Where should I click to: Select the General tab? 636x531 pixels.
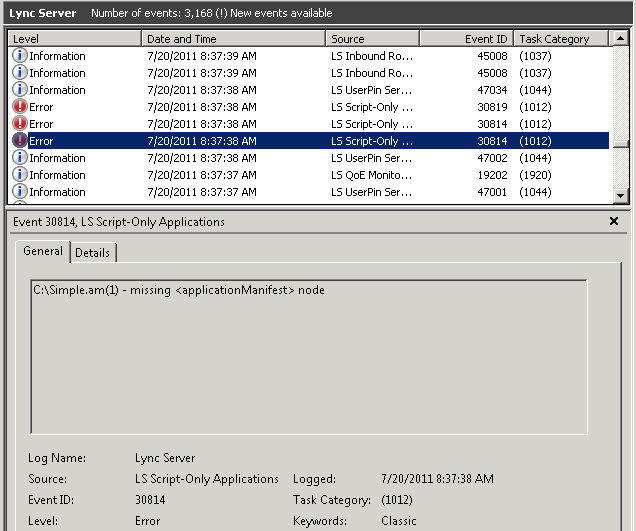43,252
